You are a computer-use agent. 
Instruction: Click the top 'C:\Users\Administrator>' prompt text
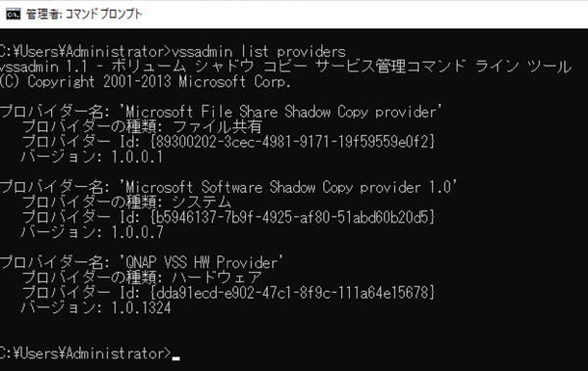[x=85, y=51]
